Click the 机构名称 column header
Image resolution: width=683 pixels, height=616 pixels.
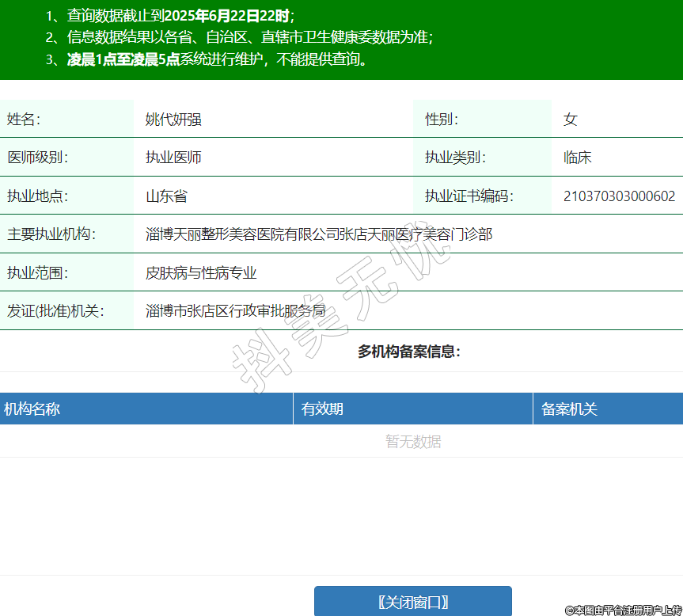click(32, 409)
